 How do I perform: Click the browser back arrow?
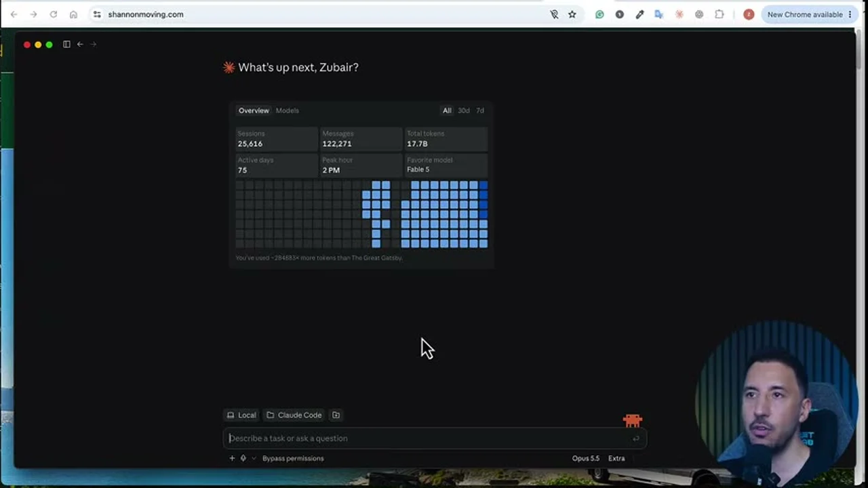coord(14,14)
